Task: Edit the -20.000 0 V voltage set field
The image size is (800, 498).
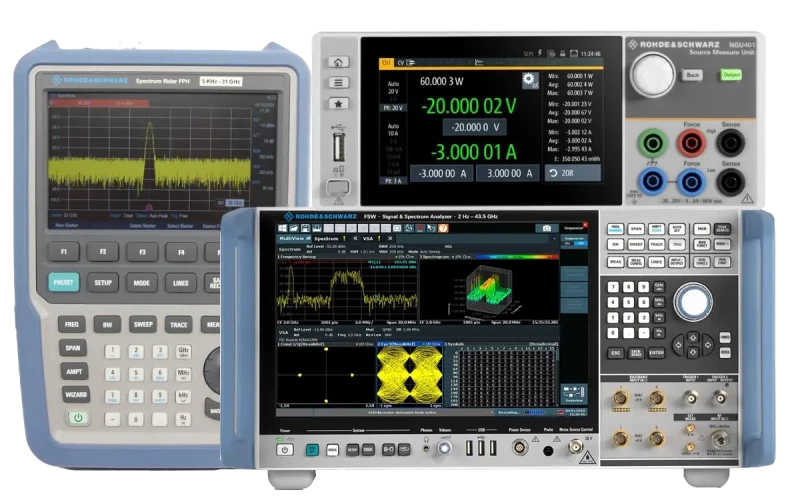Action: pyautogui.click(x=475, y=127)
